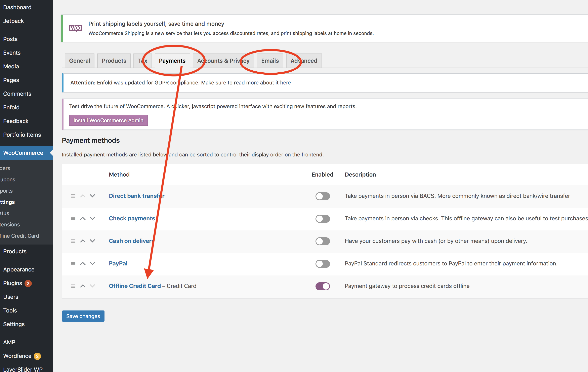
Task: Select WooCommerce in sidebar menu
Action: click(26, 153)
